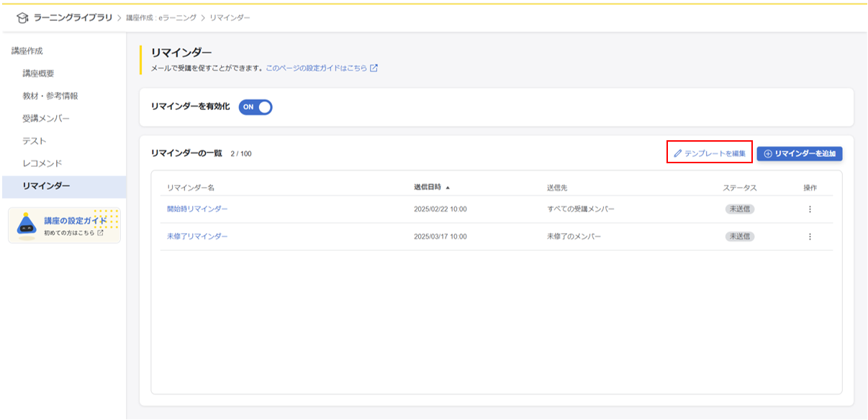
Task: Click plus icon in リマインダーを追加
Action: [768, 154]
